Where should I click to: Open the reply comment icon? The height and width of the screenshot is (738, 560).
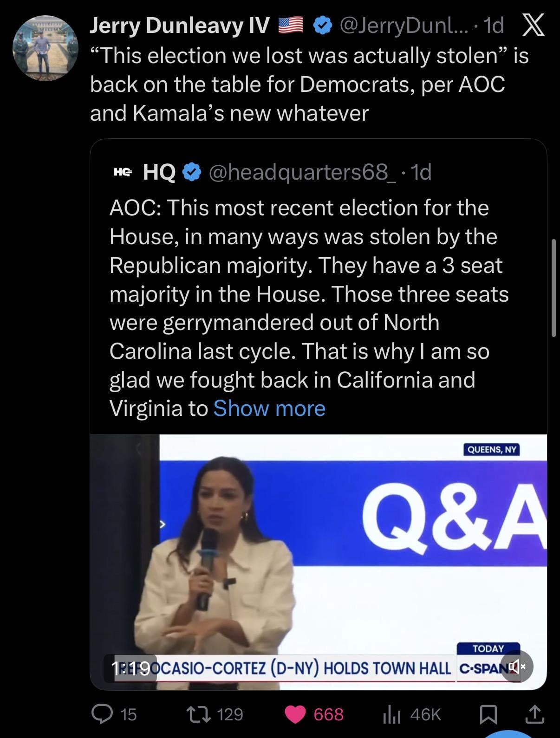coord(100,714)
